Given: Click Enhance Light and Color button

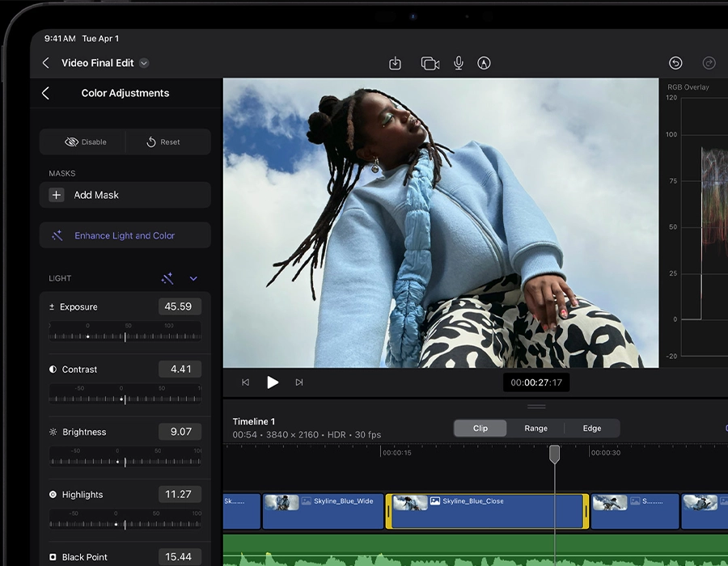Looking at the screenshot, I should tap(125, 235).
